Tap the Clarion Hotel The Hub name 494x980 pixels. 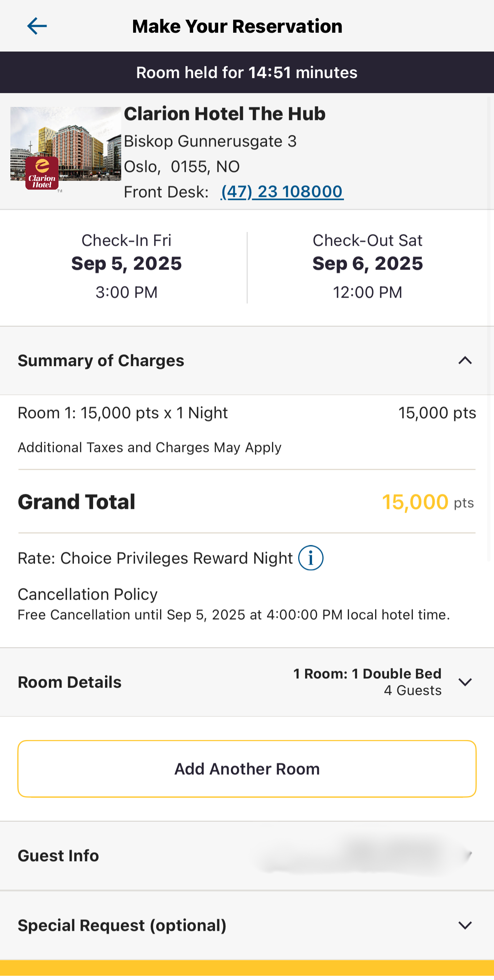225,114
